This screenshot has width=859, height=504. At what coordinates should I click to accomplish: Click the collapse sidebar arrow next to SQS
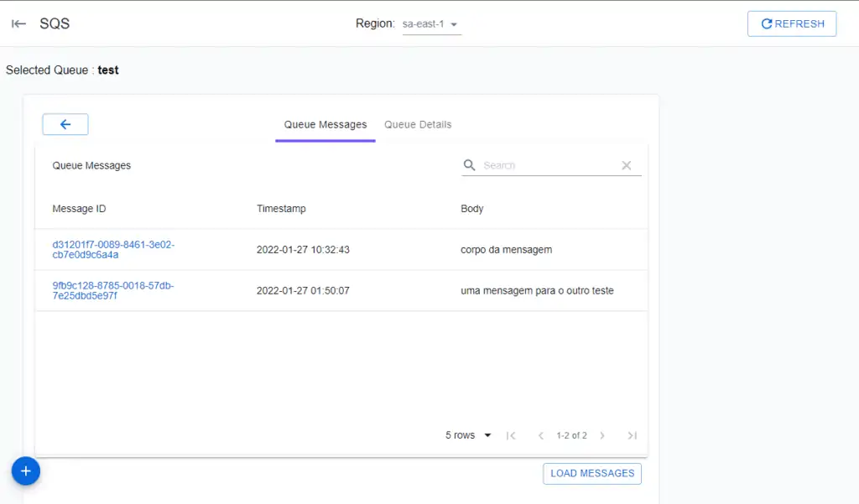point(18,23)
